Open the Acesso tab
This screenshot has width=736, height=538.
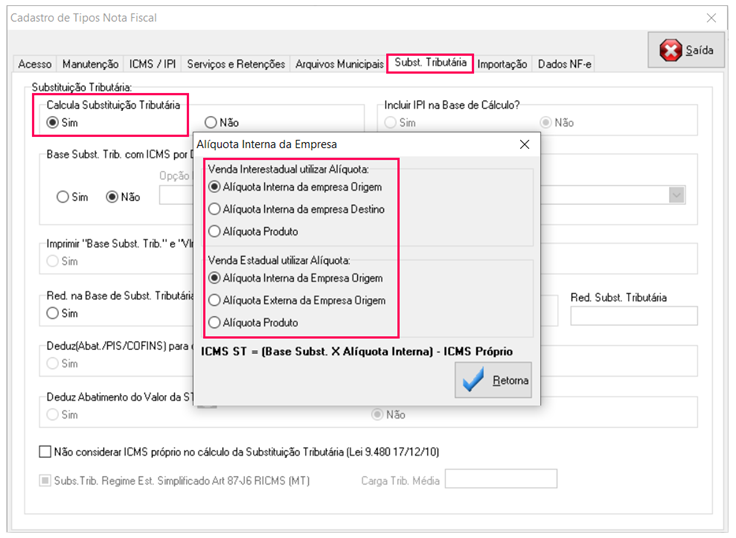click(x=35, y=64)
